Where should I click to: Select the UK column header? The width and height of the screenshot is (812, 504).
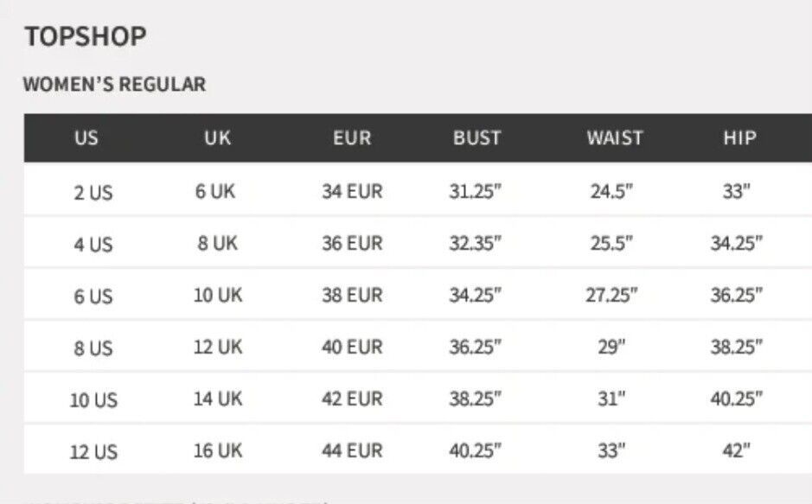(x=218, y=138)
